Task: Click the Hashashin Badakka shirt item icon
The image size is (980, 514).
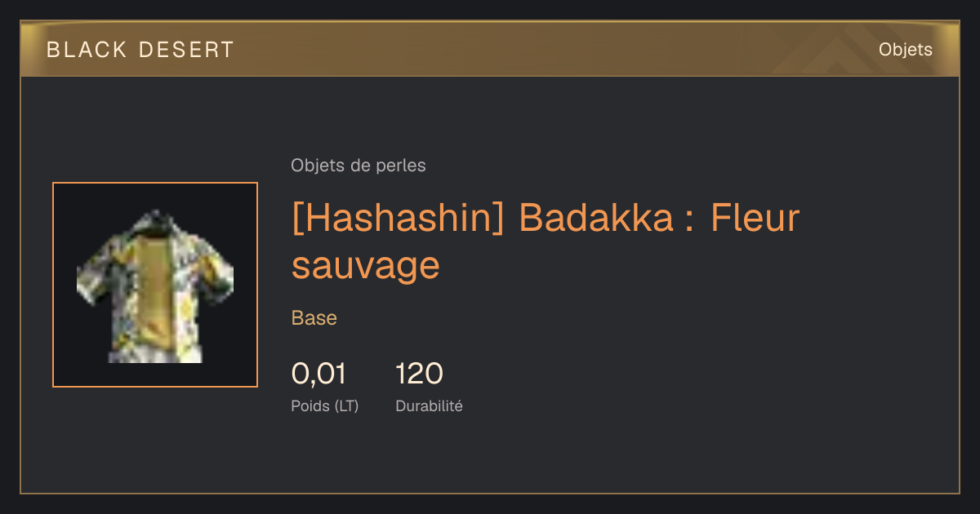Action: click(x=155, y=286)
